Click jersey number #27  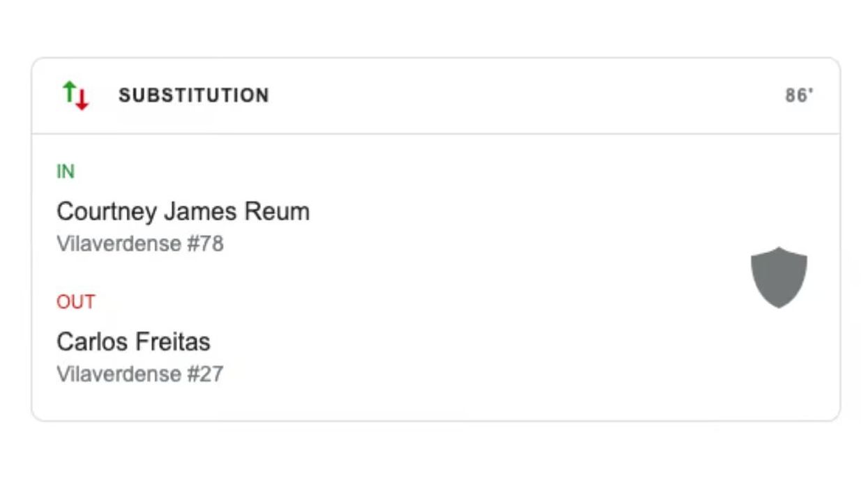point(205,374)
